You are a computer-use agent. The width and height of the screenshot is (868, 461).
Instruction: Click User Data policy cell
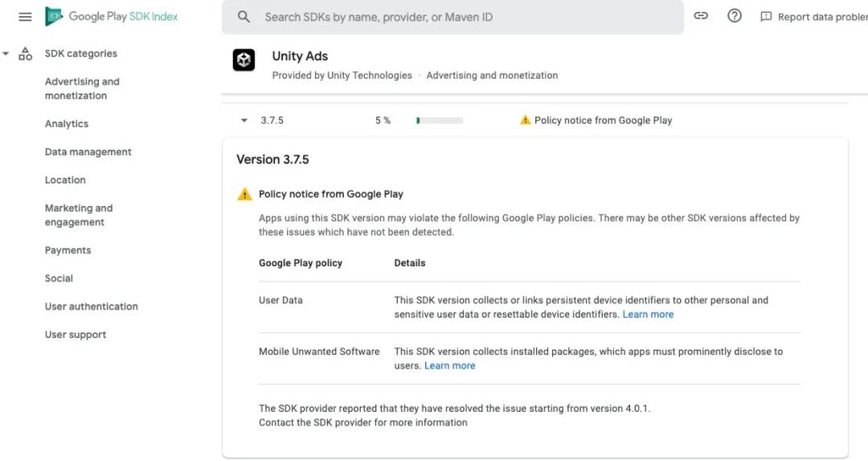(280, 300)
